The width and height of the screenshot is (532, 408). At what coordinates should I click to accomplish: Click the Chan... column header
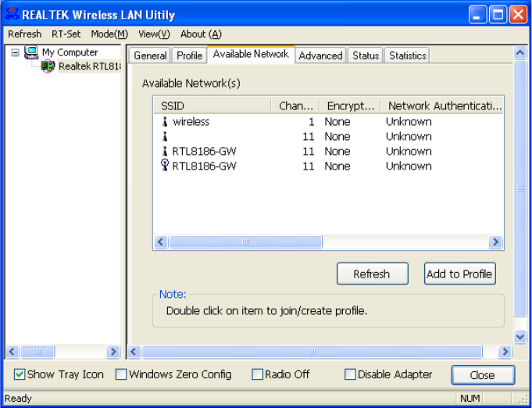click(295, 106)
